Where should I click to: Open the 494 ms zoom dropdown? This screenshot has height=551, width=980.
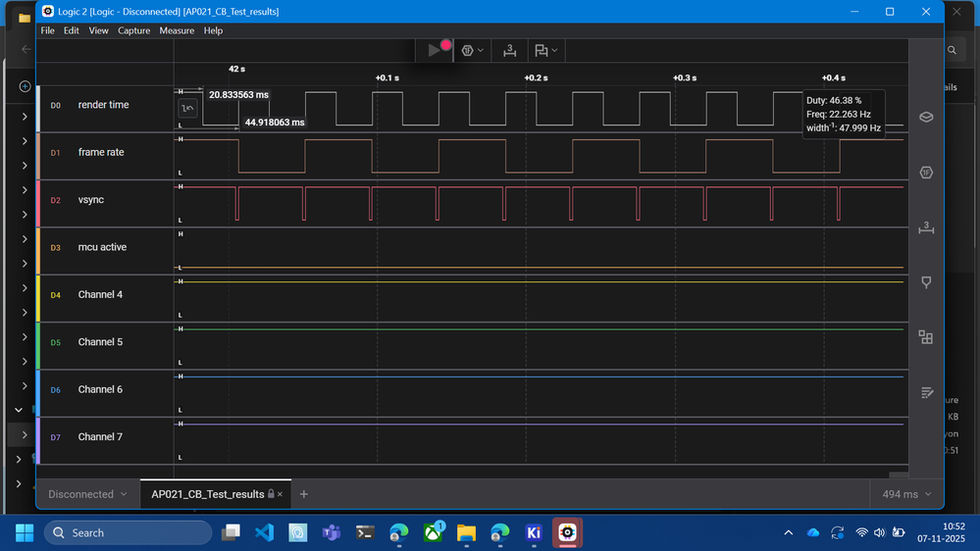click(x=906, y=494)
